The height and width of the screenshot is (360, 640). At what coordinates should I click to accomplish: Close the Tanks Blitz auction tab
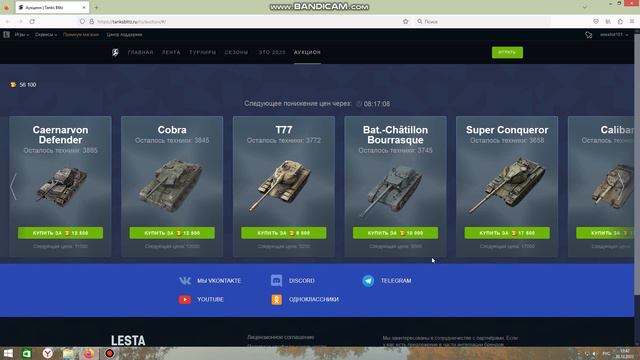tap(84, 7)
